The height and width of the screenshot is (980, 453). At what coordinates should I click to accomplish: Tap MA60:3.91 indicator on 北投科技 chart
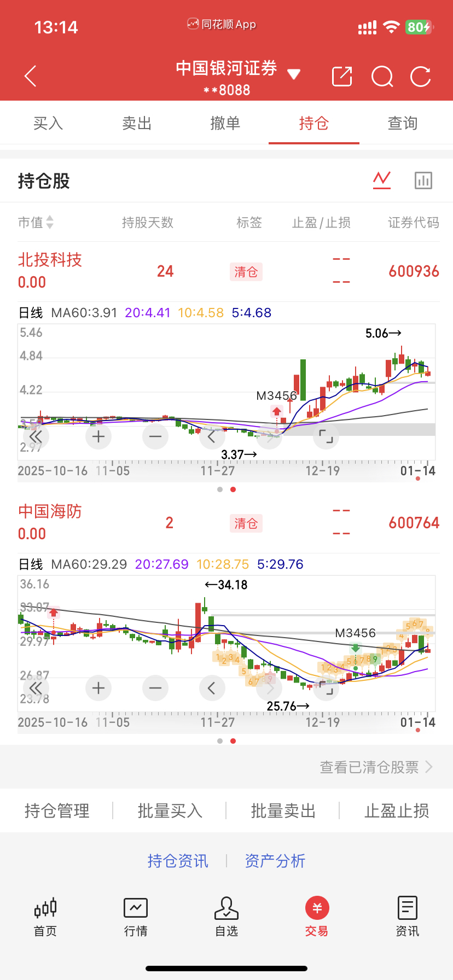coord(84,313)
